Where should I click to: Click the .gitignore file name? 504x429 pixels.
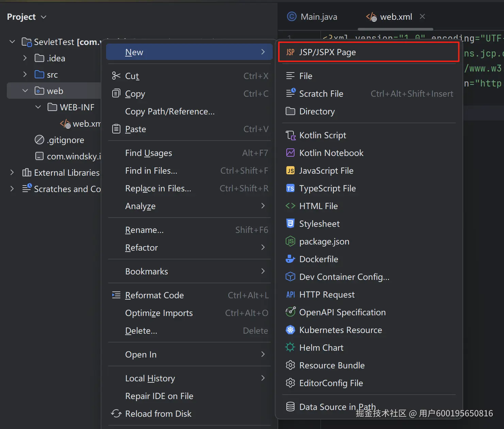(65, 140)
